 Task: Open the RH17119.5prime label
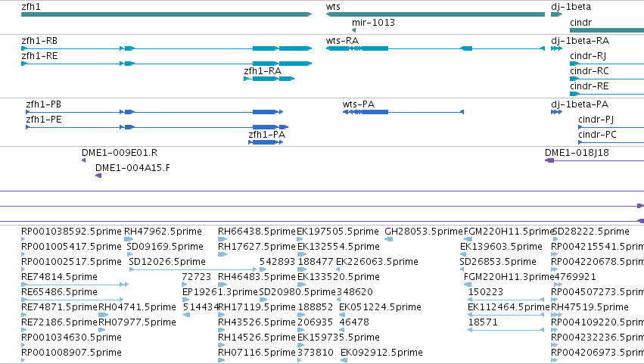tap(257, 307)
